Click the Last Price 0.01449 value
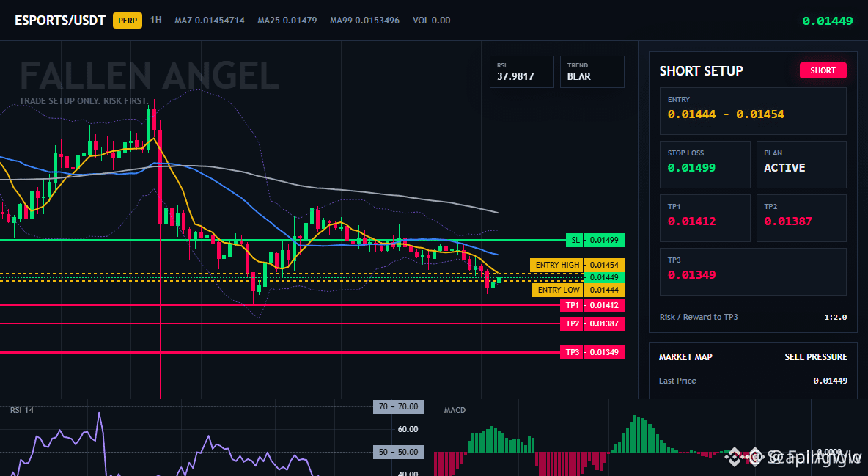This screenshot has height=476, width=868. click(830, 381)
